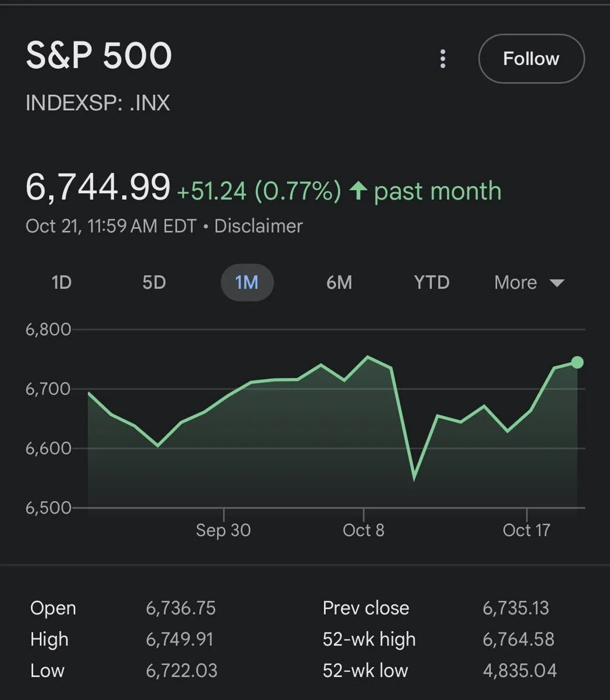The width and height of the screenshot is (610, 700).
Task: Open the three-dot more options menu
Action: point(443,59)
